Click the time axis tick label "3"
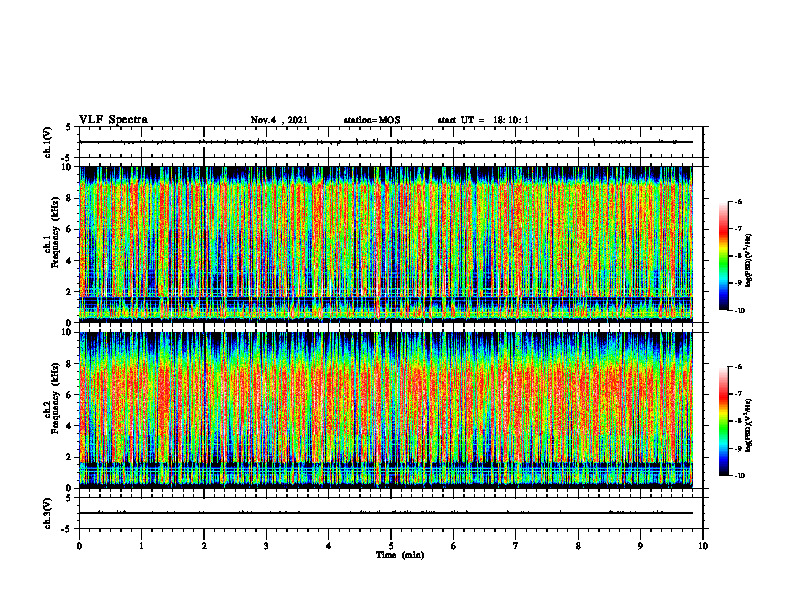This screenshot has height=612, width=792. click(266, 546)
